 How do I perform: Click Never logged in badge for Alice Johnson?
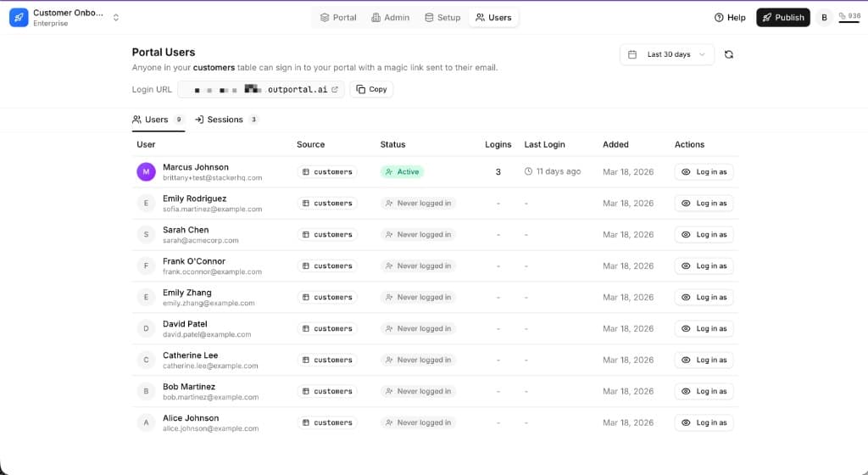[x=418, y=422]
